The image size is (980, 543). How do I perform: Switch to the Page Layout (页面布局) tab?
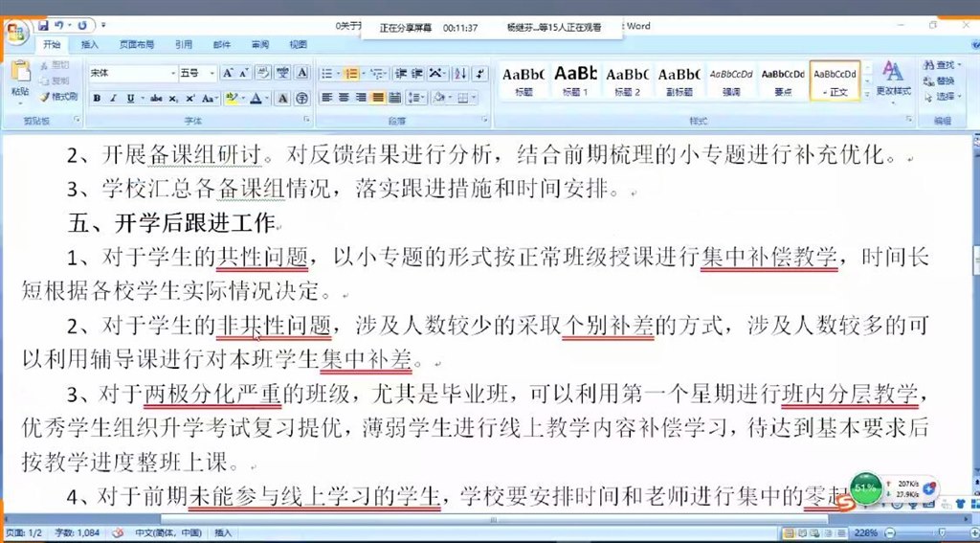coord(137,44)
